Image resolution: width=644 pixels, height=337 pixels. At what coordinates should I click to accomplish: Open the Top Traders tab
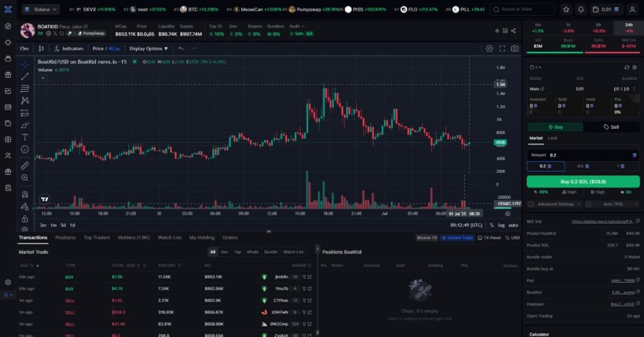pyautogui.click(x=96, y=238)
